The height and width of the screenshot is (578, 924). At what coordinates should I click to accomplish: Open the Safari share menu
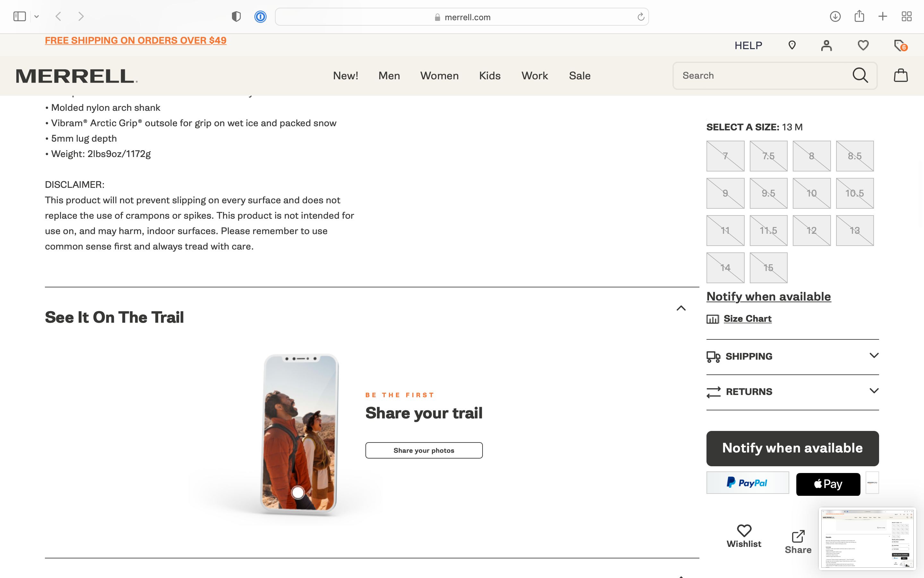pos(859,16)
